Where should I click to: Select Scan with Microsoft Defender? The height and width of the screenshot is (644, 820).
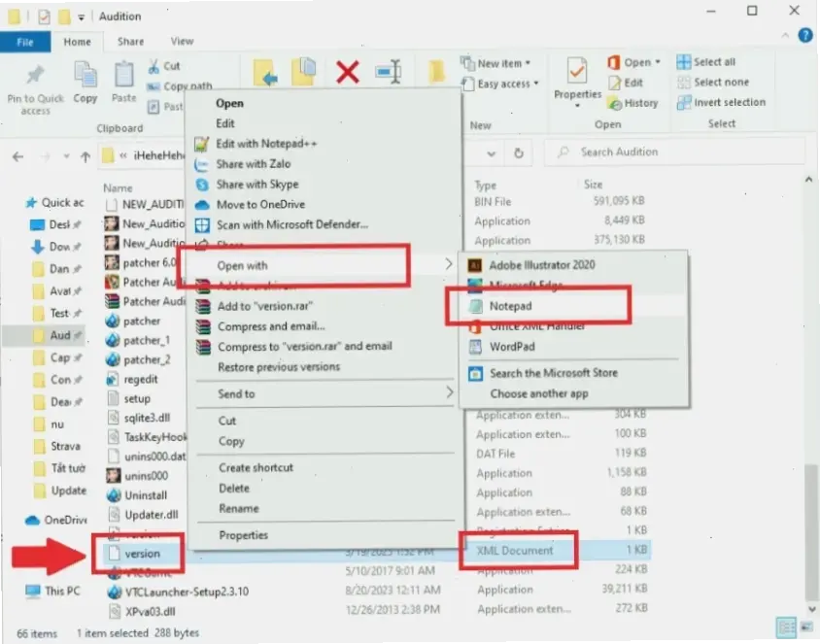point(292,224)
